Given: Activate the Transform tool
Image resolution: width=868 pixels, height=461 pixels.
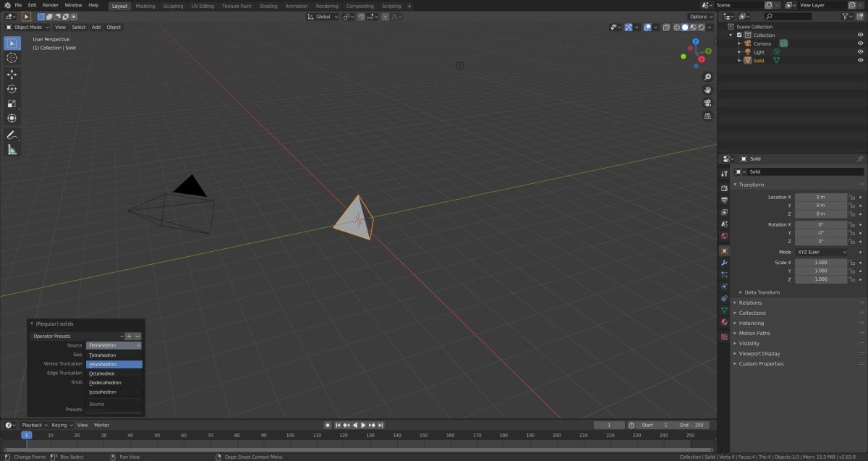Looking at the screenshot, I should point(12,118).
